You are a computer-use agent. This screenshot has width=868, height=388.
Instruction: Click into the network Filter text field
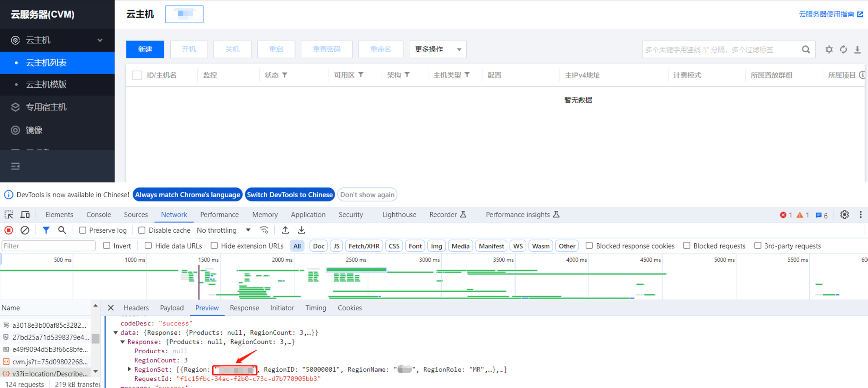coord(49,246)
